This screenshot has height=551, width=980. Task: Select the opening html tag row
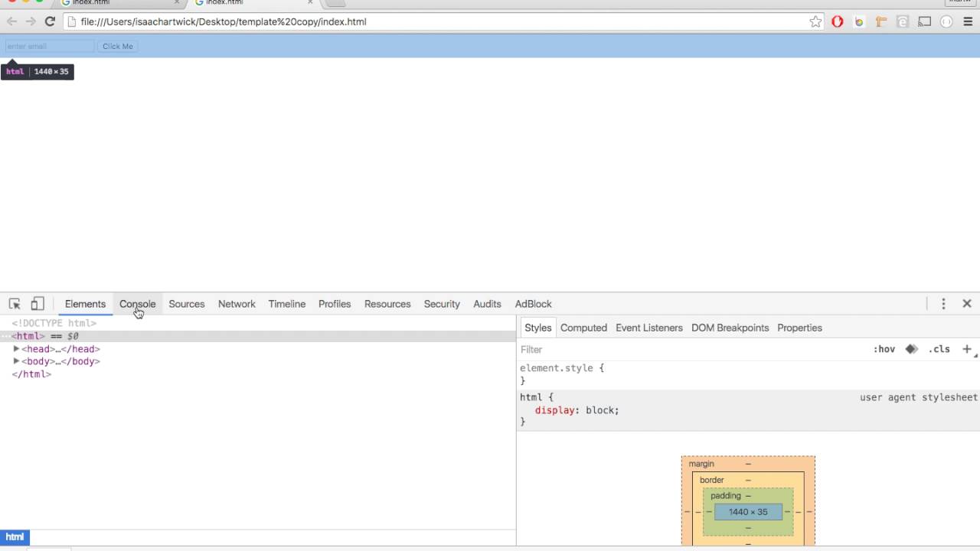pyautogui.click(x=258, y=336)
